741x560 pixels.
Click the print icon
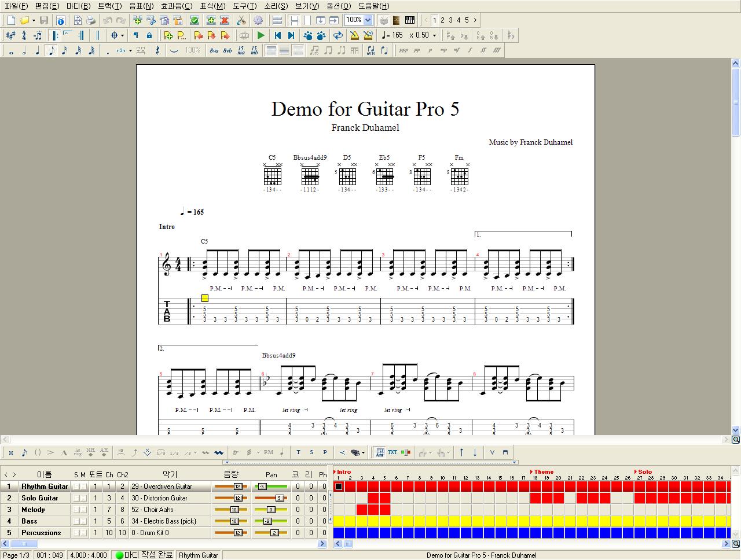pyautogui.click(x=91, y=20)
